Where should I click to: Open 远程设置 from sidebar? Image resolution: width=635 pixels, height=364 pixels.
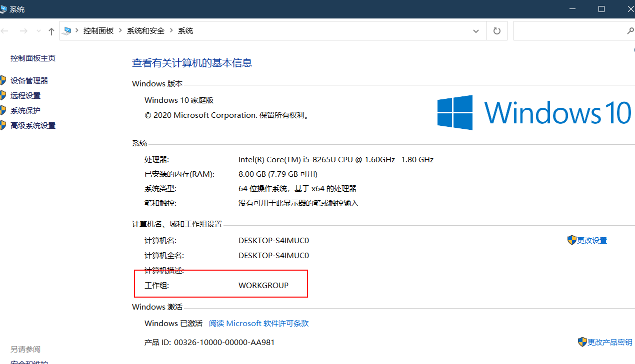(x=25, y=96)
